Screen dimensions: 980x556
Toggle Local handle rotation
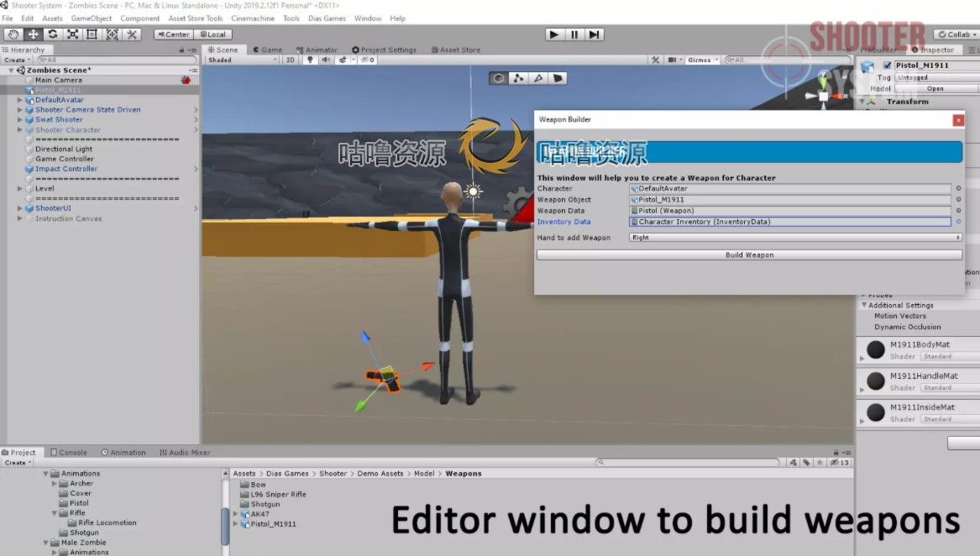tap(213, 34)
